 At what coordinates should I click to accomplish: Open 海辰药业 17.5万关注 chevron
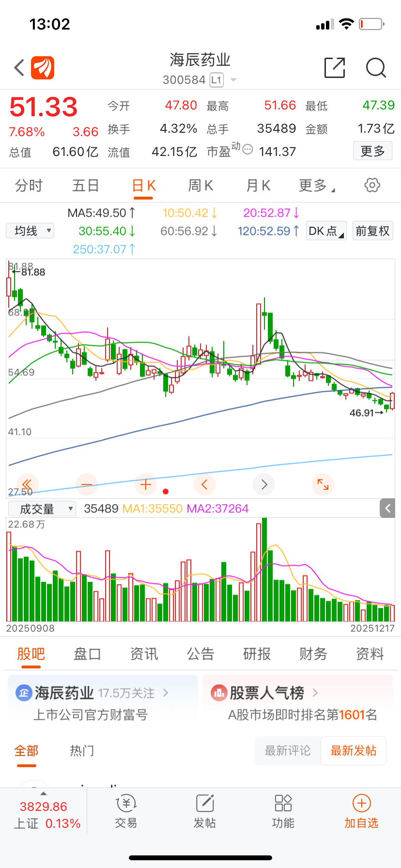[166, 693]
